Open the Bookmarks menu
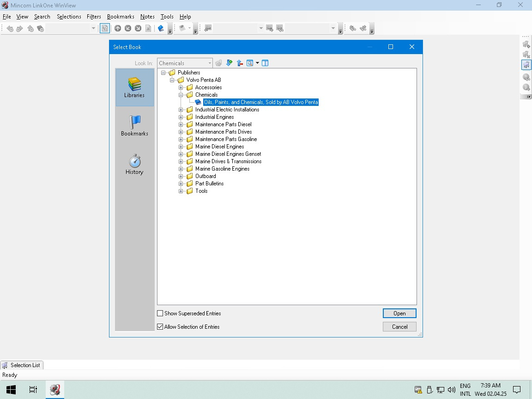 121,17
